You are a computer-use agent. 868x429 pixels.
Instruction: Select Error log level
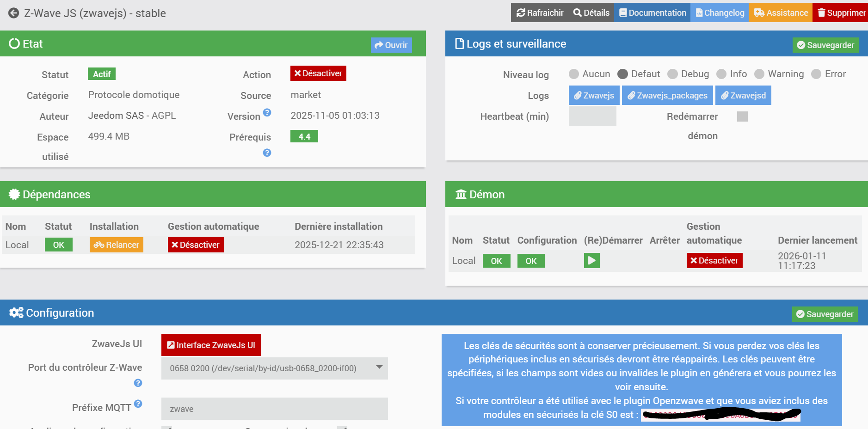(816, 74)
